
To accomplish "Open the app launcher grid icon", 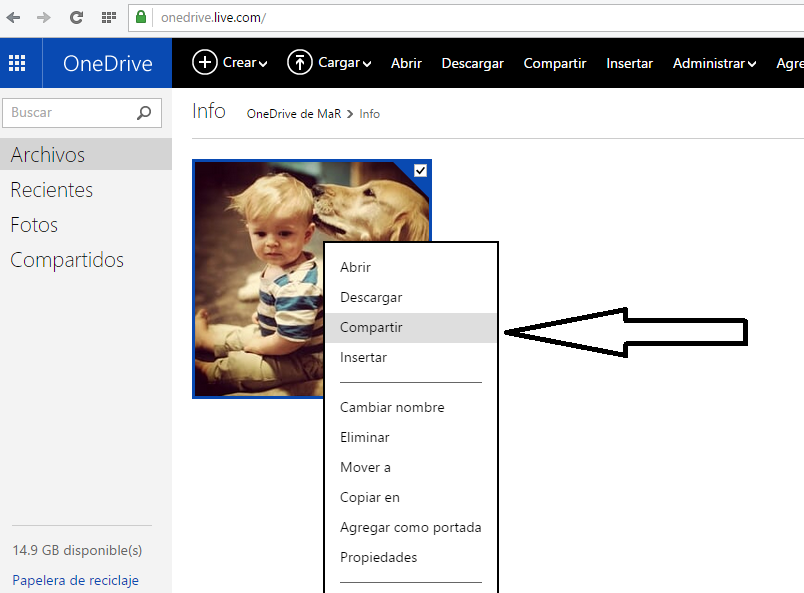I will click(x=17, y=63).
